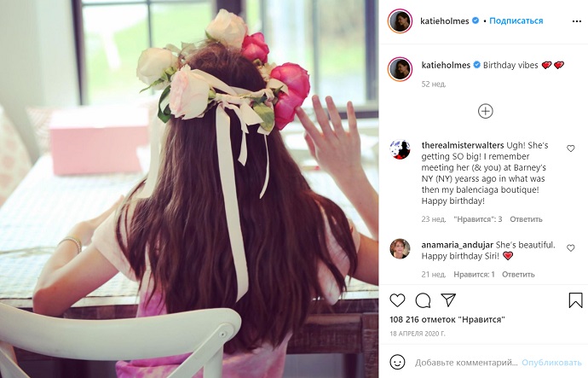Like the post with heart icon

click(x=397, y=300)
